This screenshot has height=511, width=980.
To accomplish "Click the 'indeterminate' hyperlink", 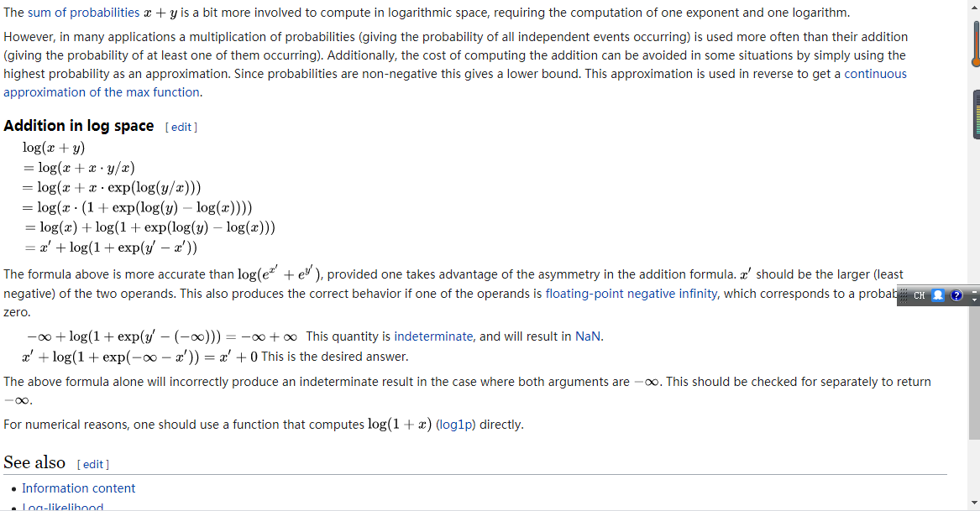I will click(x=433, y=336).
